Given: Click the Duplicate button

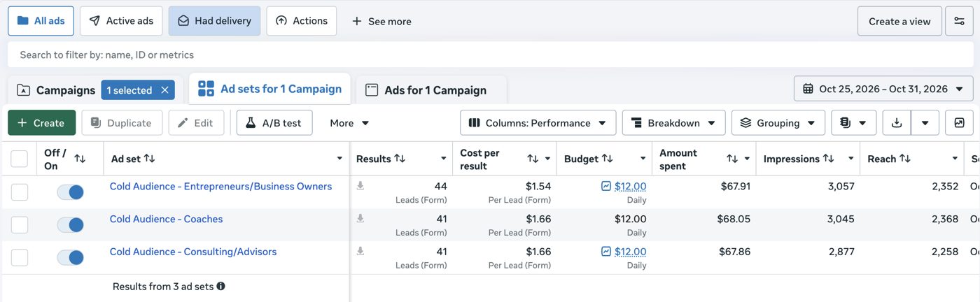Looking at the screenshot, I should [x=122, y=122].
